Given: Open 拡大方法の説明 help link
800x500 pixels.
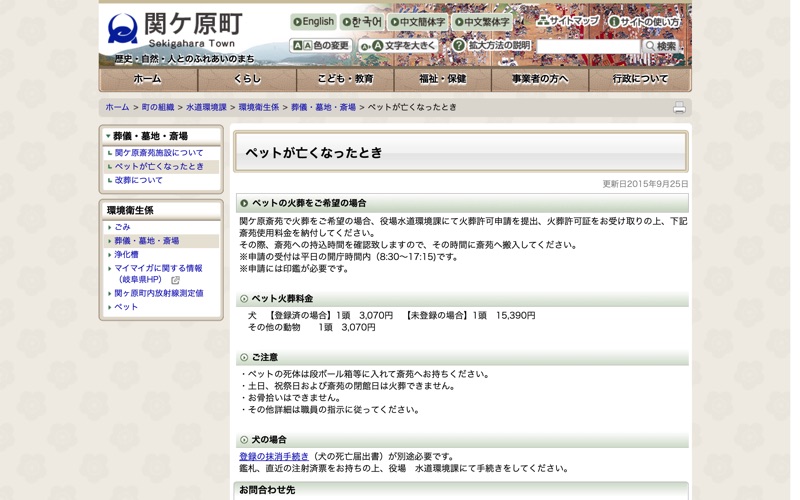Looking at the screenshot, I should 492,45.
